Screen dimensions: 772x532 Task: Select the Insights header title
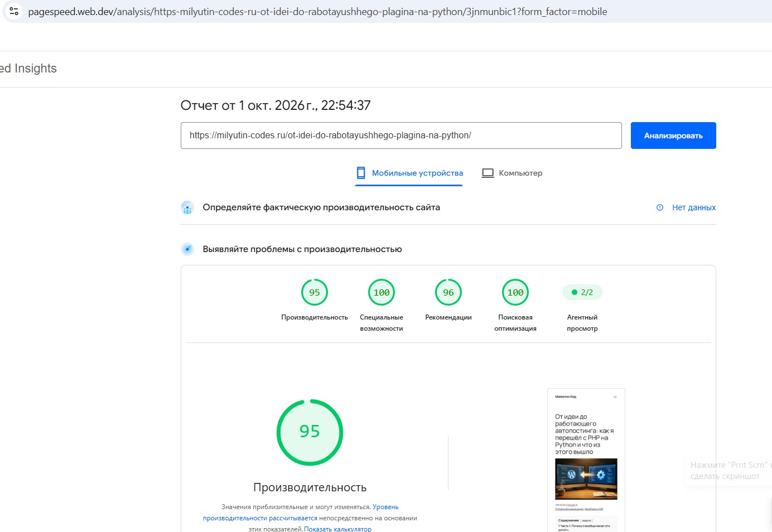tap(28, 69)
